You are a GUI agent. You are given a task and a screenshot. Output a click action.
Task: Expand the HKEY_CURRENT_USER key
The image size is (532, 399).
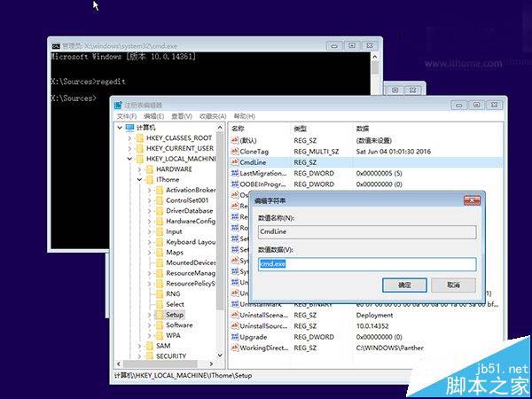click(129, 149)
